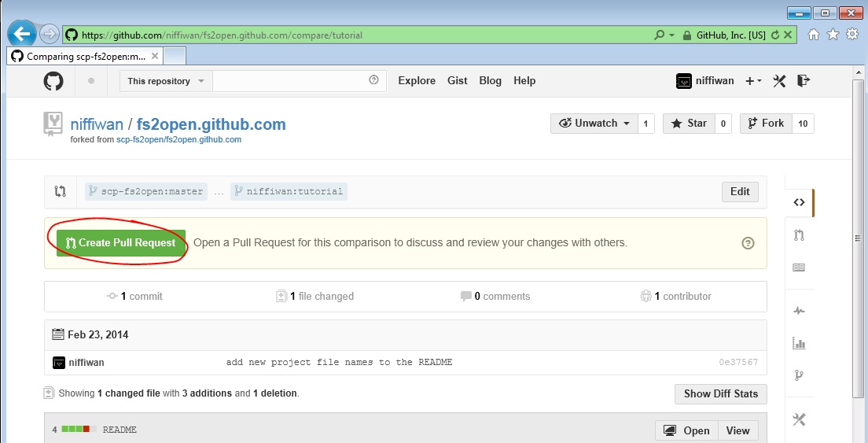
Task: Expand the Unwatch dropdown
Action: coord(594,124)
